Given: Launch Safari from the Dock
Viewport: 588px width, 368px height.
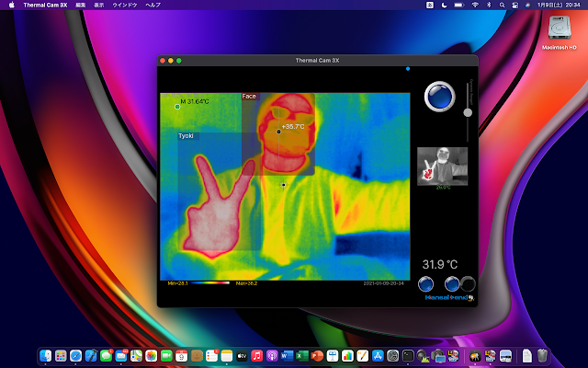Looking at the screenshot, I should pos(75,355).
